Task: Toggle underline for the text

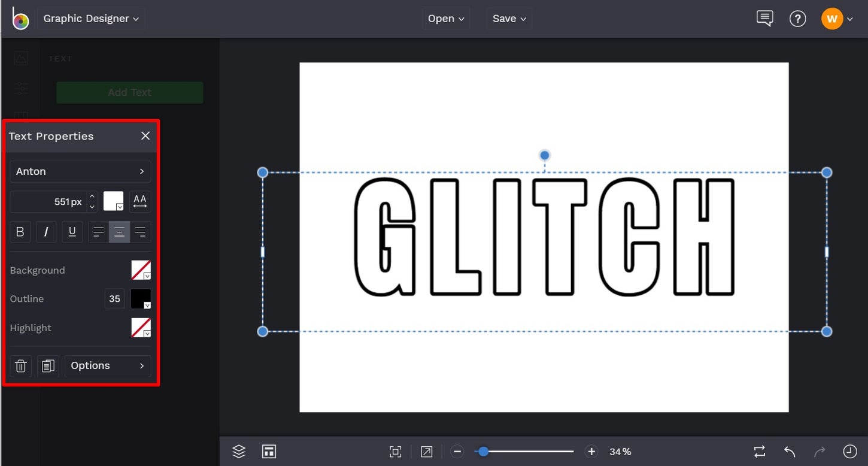Action: pos(72,232)
